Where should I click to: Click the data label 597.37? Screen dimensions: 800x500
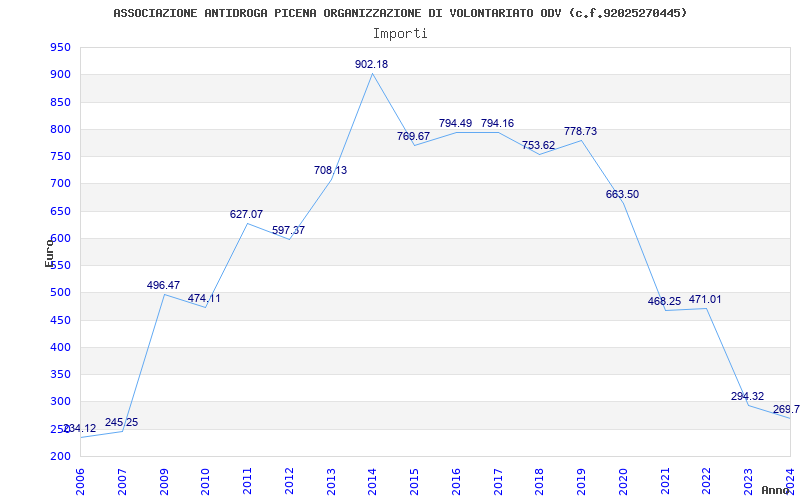(x=288, y=230)
